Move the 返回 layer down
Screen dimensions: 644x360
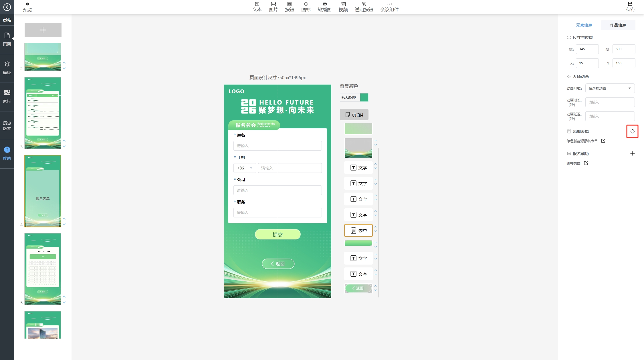[x=376, y=290]
